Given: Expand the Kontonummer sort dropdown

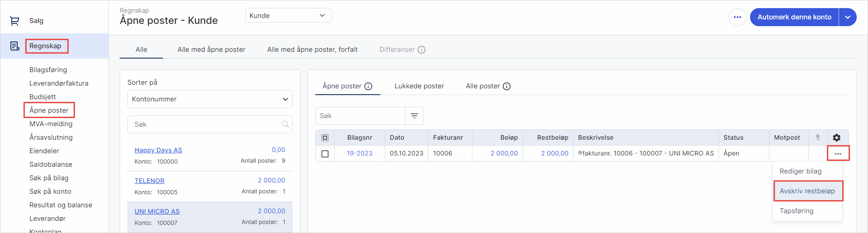Looking at the screenshot, I should pos(210,99).
